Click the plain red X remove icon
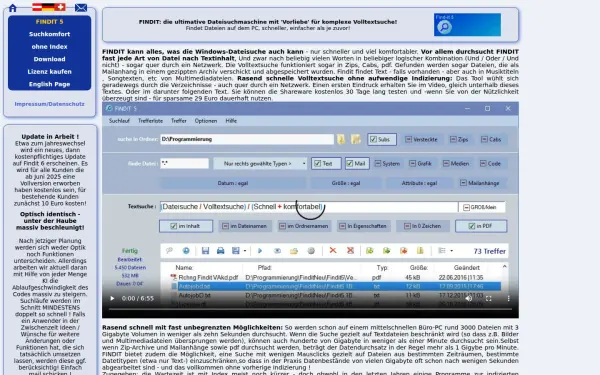Screen dimensions: 600x375 [333, 250]
